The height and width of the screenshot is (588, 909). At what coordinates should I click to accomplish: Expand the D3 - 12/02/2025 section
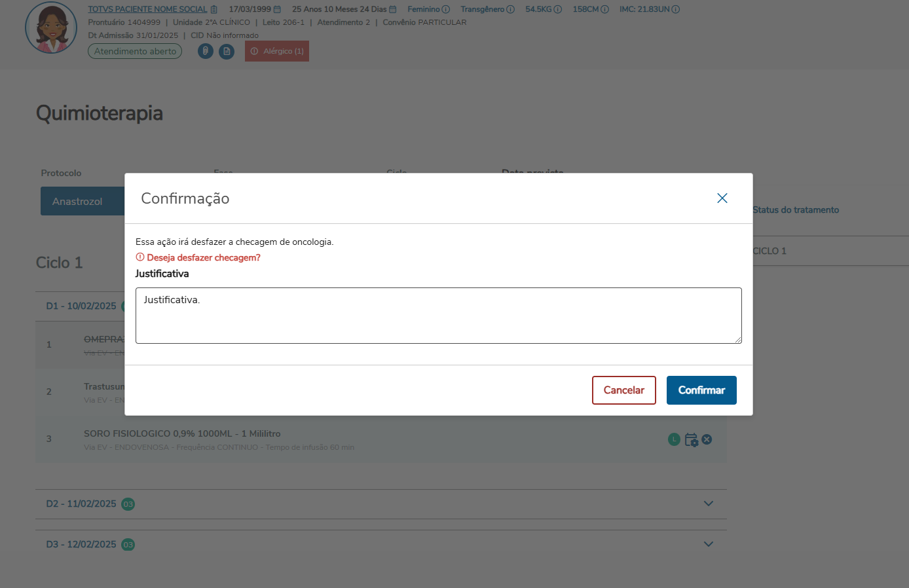click(708, 544)
